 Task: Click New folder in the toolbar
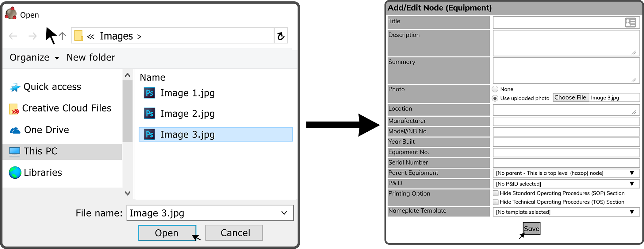tap(91, 57)
